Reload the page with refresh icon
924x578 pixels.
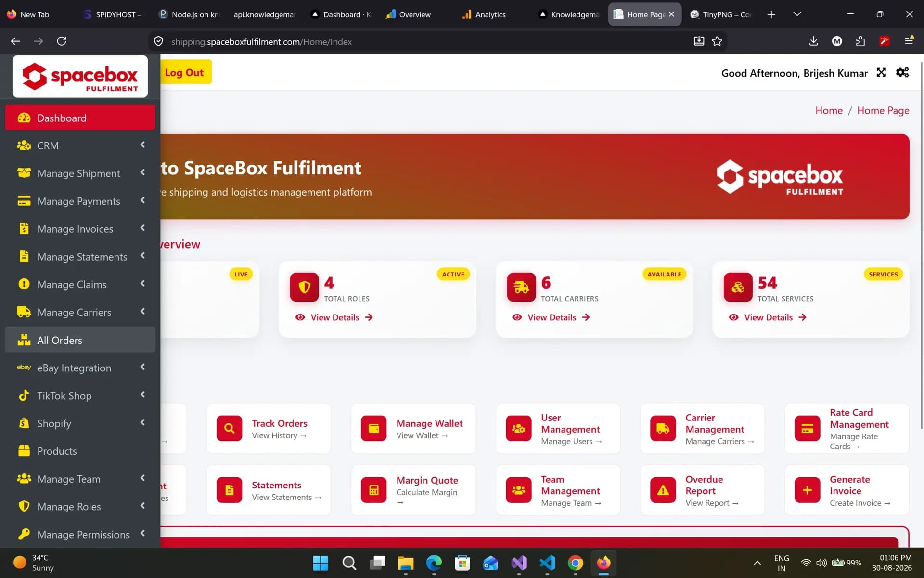(x=62, y=41)
